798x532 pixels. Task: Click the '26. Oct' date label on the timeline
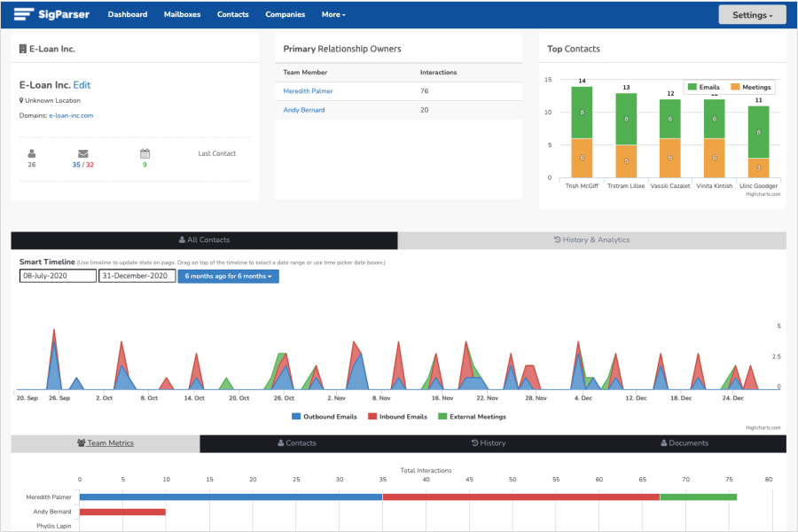284,398
